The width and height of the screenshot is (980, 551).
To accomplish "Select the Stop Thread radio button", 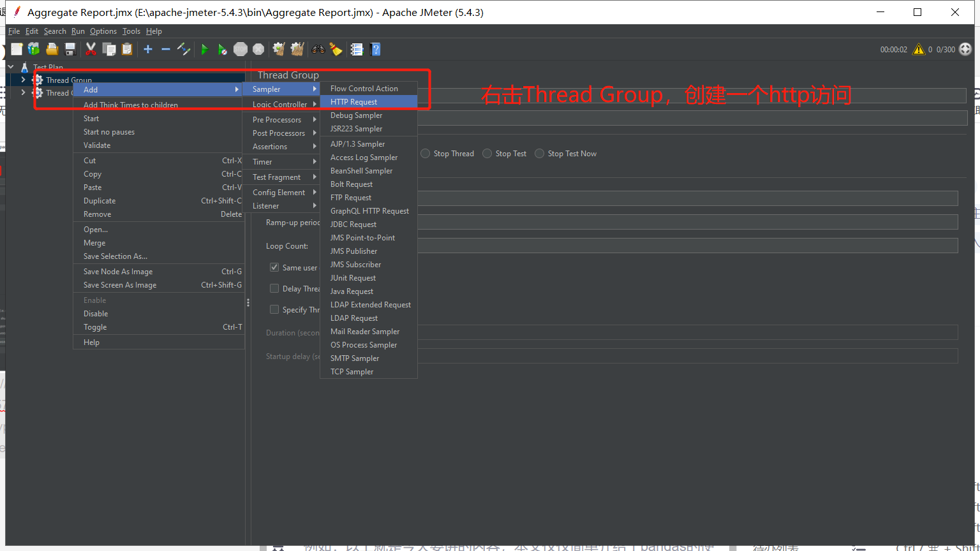I will [x=425, y=154].
